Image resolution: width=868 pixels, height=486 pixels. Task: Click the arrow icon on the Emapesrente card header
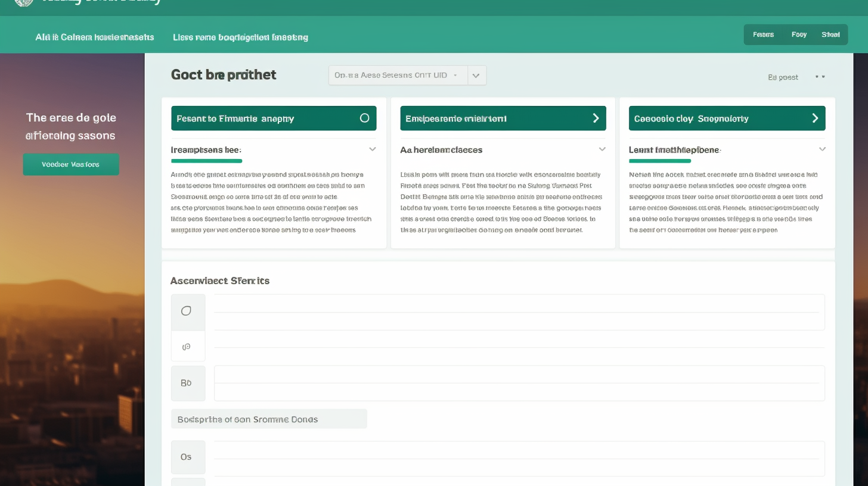[x=595, y=118]
